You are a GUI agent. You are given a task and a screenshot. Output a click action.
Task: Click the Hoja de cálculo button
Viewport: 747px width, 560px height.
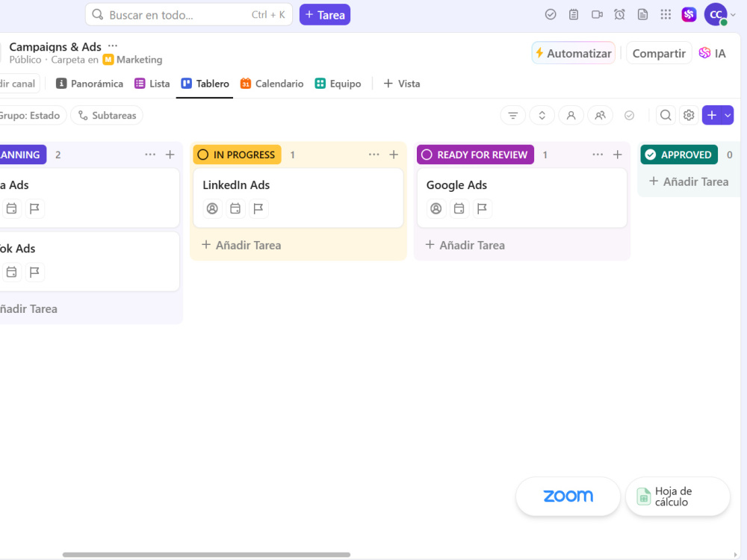(678, 497)
